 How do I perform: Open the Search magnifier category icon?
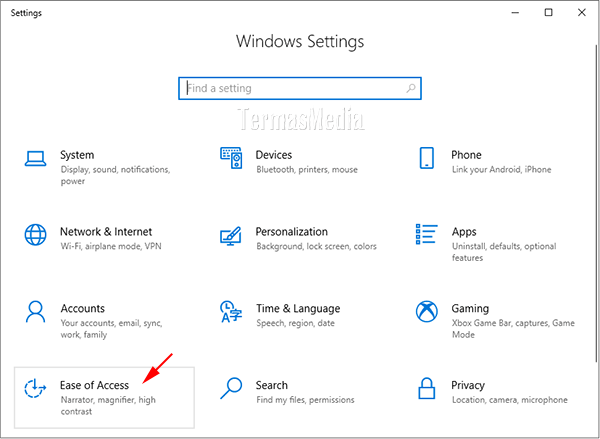click(x=231, y=388)
